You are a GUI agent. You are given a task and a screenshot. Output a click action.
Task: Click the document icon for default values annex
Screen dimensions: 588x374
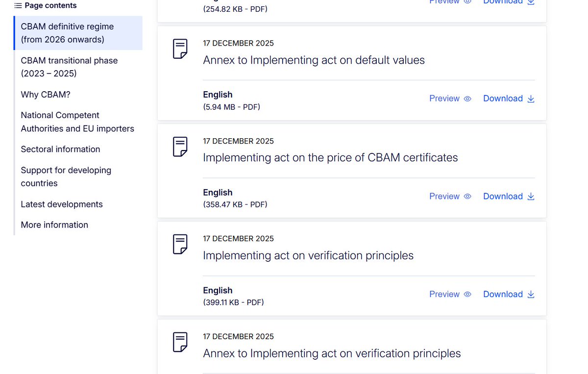(x=180, y=49)
